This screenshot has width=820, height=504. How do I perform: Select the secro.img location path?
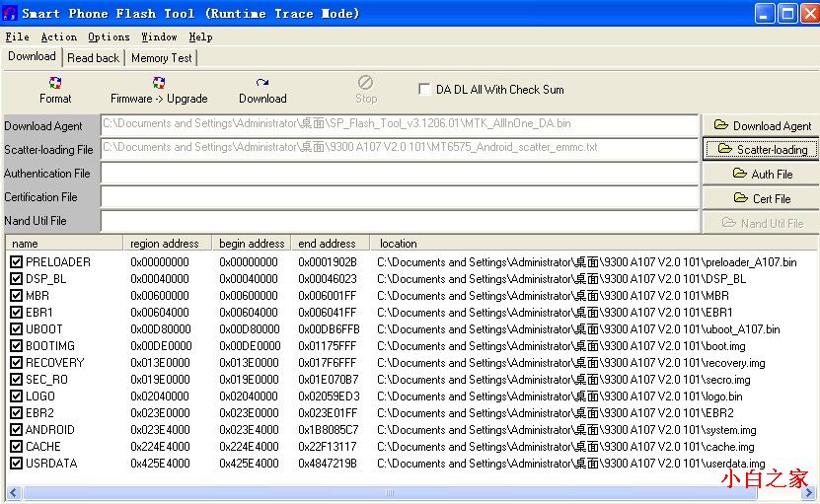563,380
